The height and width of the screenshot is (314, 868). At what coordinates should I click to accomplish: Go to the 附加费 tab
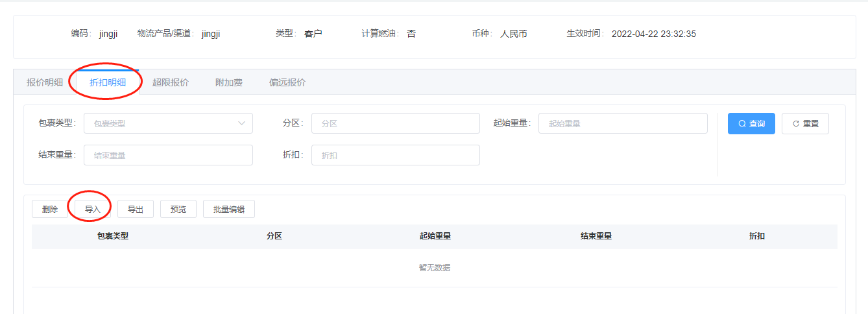229,82
